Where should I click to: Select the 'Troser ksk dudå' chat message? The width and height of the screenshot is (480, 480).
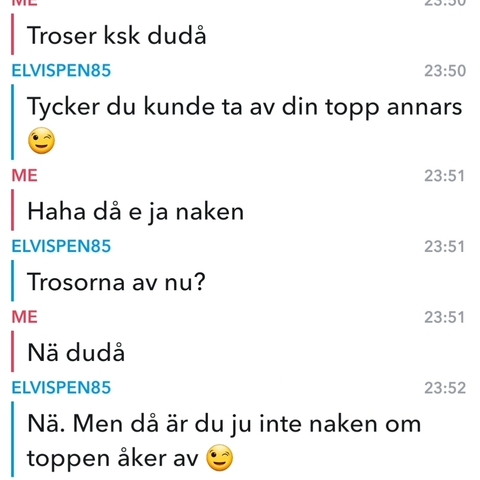pyautogui.click(x=117, y=35)
